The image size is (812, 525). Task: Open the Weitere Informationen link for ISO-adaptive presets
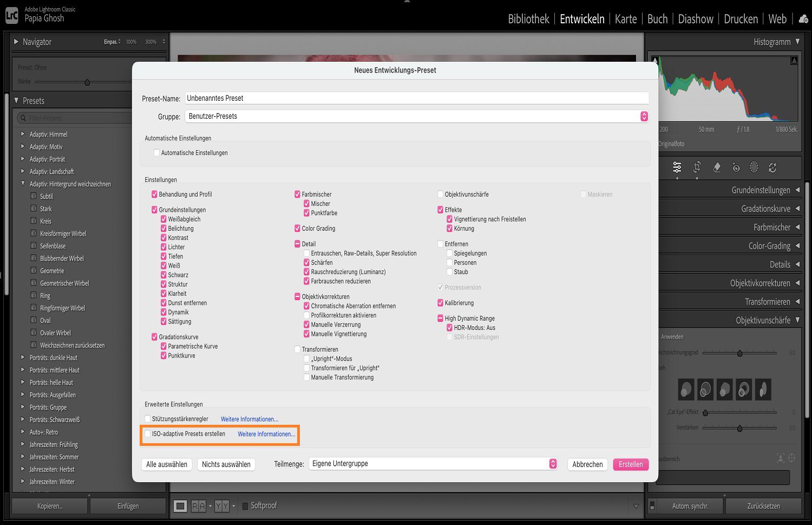pos(266,433)
